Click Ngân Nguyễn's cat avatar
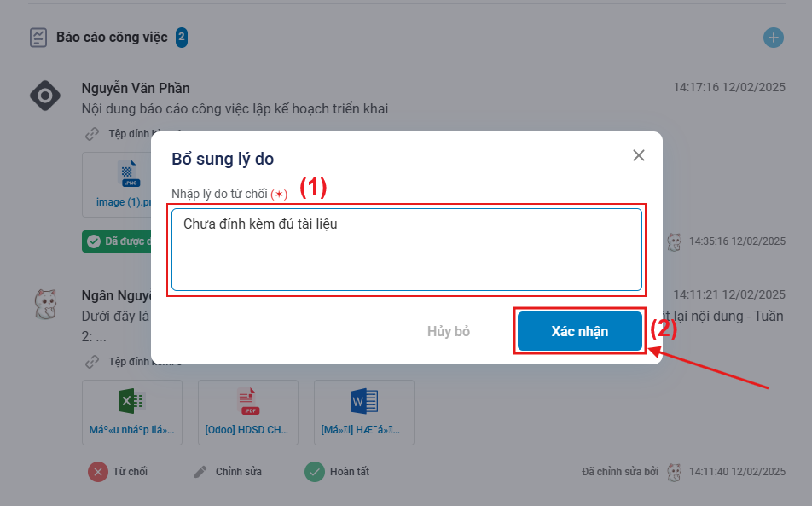This screenshot has width=812, height=506. point(45,304)
